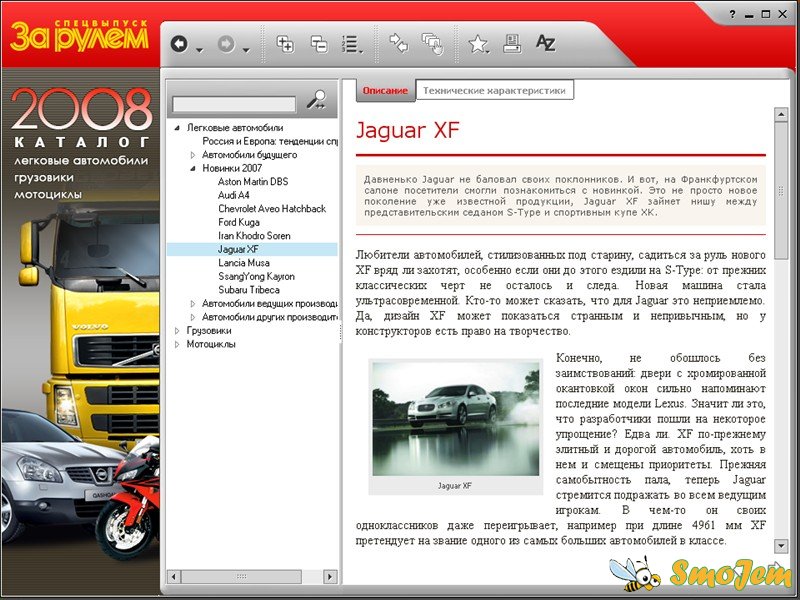Click the Грузовики tree label
The image size is (800, 600).
[x=209, y=331]
